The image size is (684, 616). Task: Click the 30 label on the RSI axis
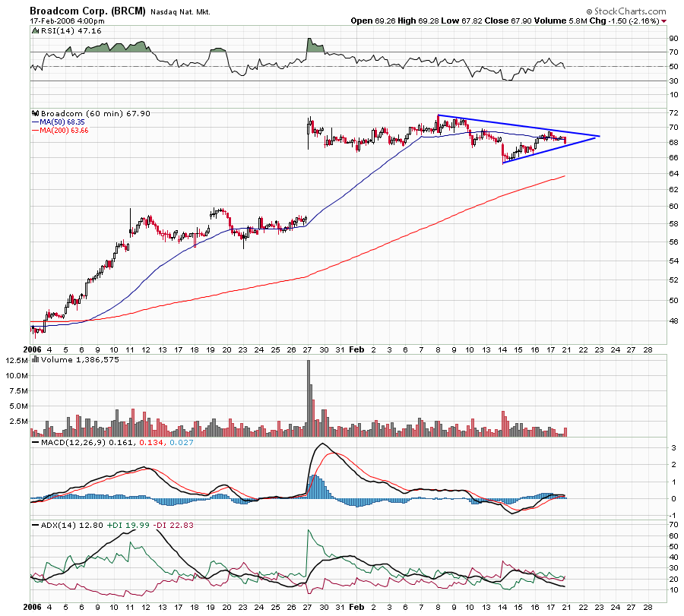674,81
